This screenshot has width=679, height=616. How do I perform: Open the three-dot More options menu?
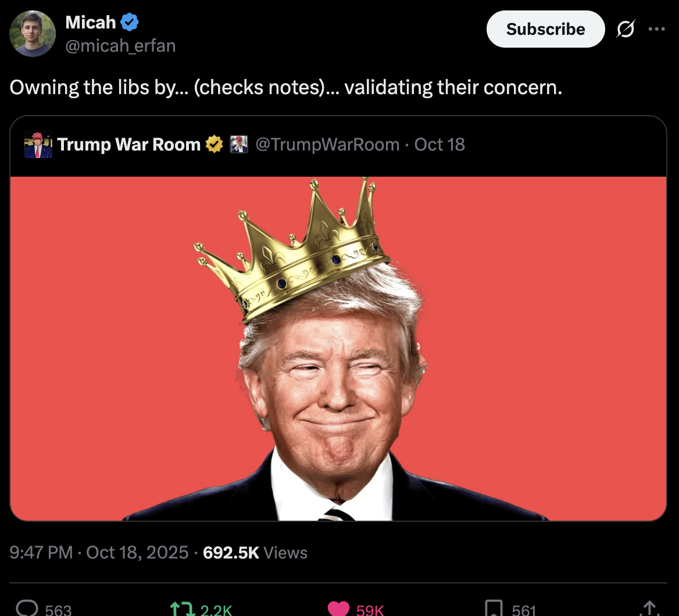click(656, 29)
